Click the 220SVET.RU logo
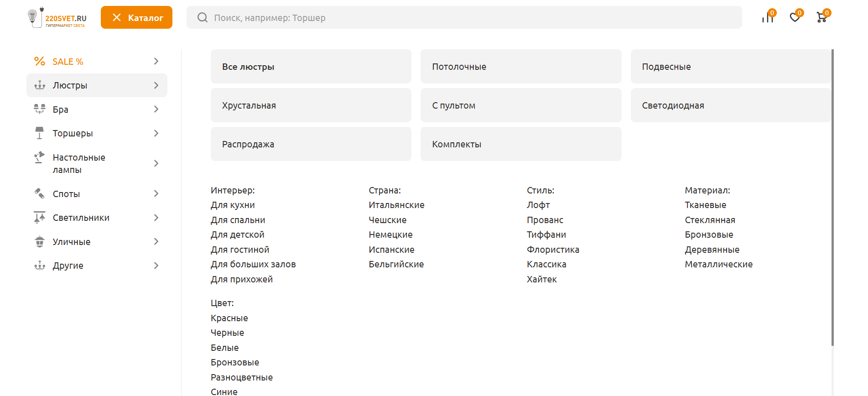Image resolution: width=868 pixels, height=396 pixels. click(x=57, y=18)
